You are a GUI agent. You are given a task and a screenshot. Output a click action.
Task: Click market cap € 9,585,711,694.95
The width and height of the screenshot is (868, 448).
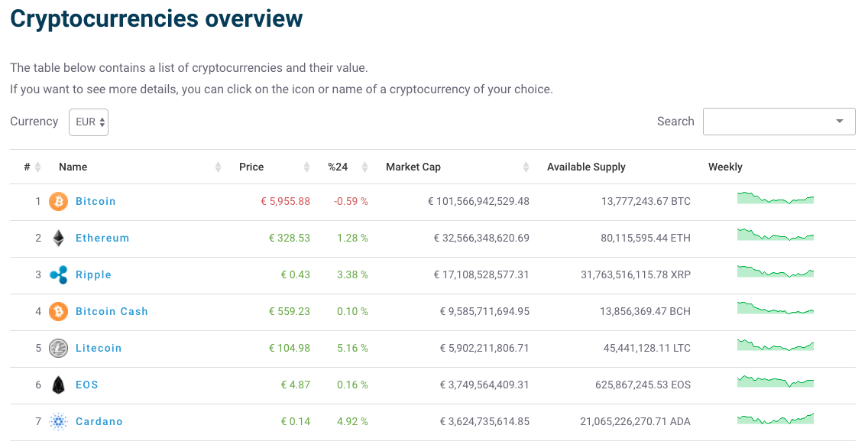coord(485,312)
